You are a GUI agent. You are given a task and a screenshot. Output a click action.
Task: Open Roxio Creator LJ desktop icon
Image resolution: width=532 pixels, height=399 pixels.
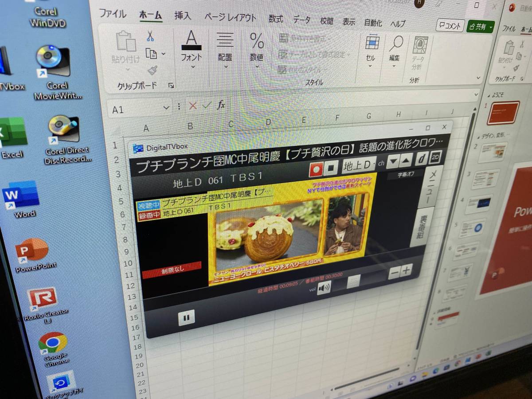point(46,307)
